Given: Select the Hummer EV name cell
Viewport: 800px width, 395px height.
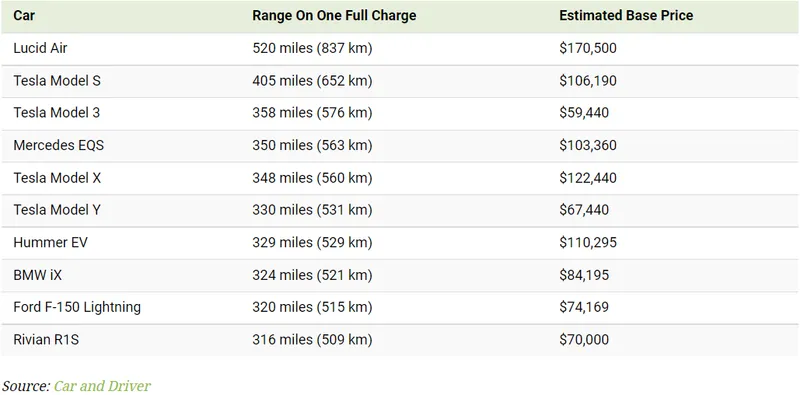Looking at the screenshot, I should tap(51, 242).
